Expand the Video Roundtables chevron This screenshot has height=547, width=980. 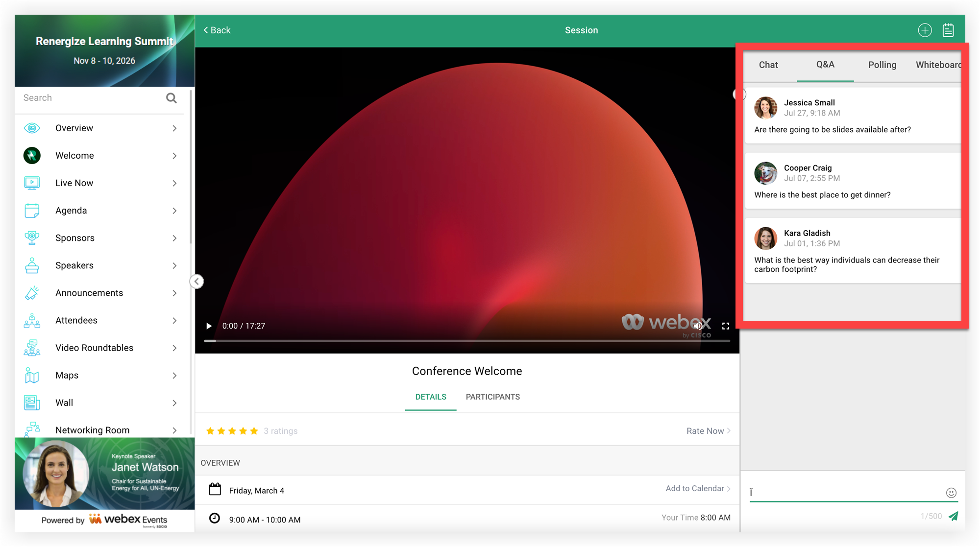[x=174, y=348]
